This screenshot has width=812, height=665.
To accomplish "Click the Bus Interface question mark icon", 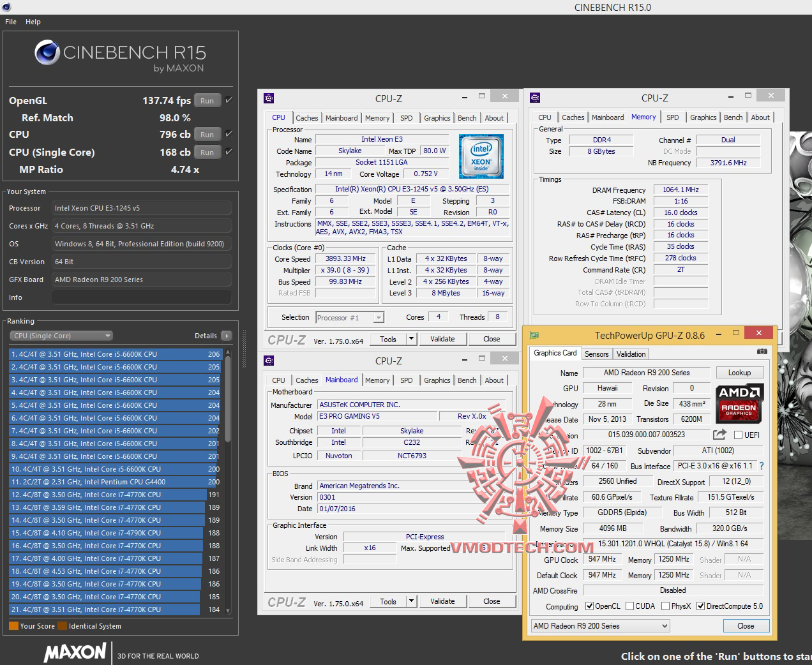I will point(761,466).
